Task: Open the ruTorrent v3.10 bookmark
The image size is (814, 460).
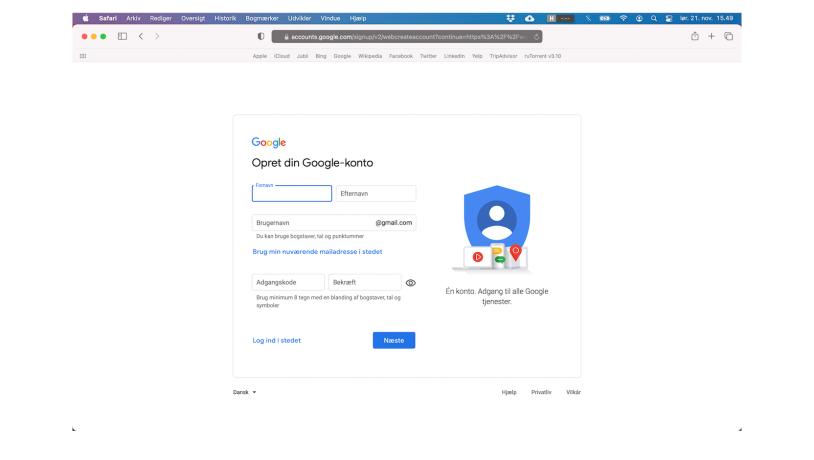Action: [542, 56]
